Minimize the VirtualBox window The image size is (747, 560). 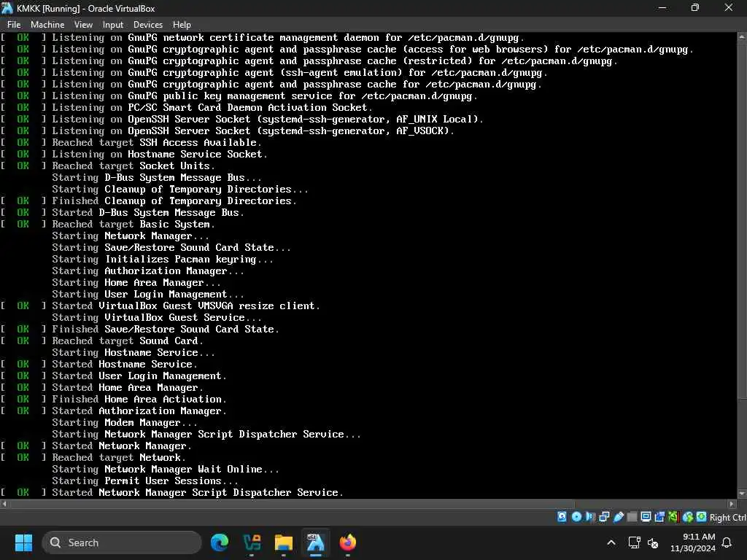coord(662,8)
